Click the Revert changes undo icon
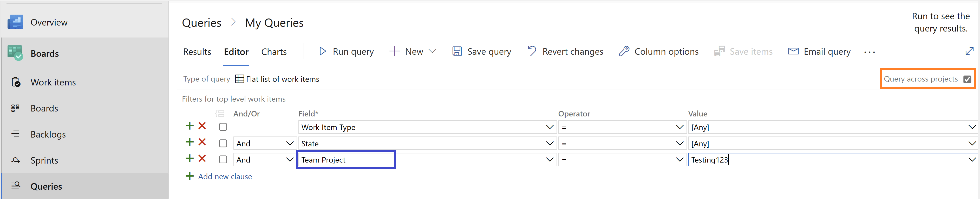Image resolution: width=980 pixels, height=199 pixels. pyautogui.click(x=532, y=51)
